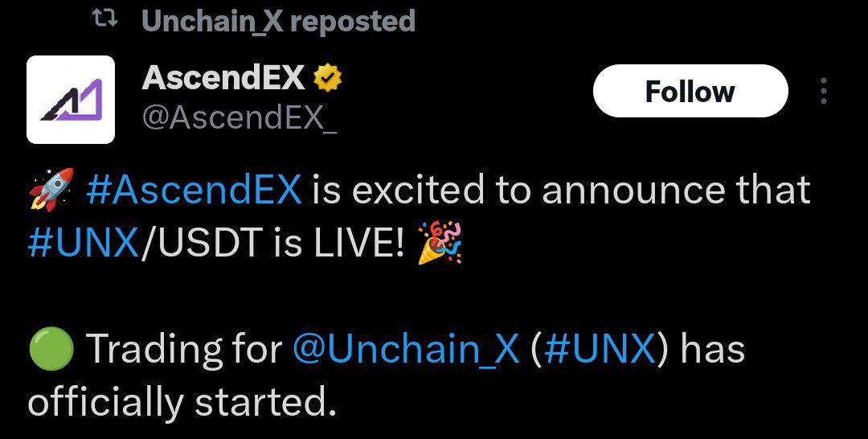Open the #AscendEX hashtag
This screenshot has height=439, width=868.
click(x=194, y=189)
